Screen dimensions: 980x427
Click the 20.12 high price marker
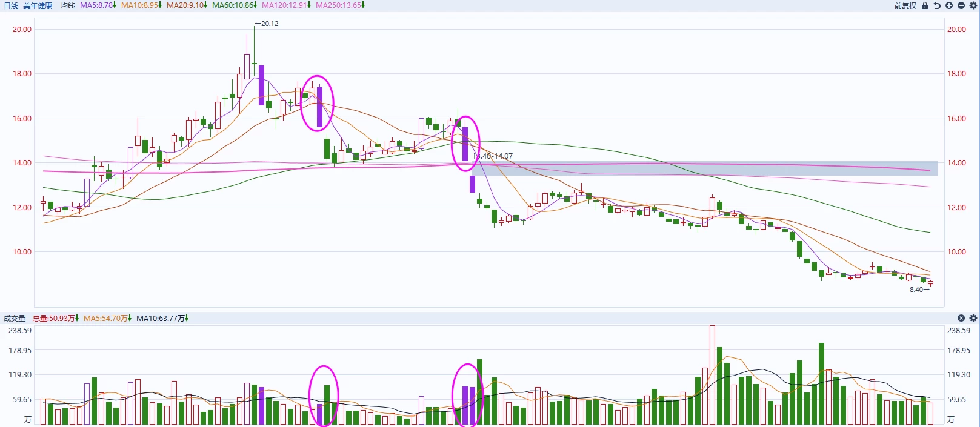(x=269, y=24)
